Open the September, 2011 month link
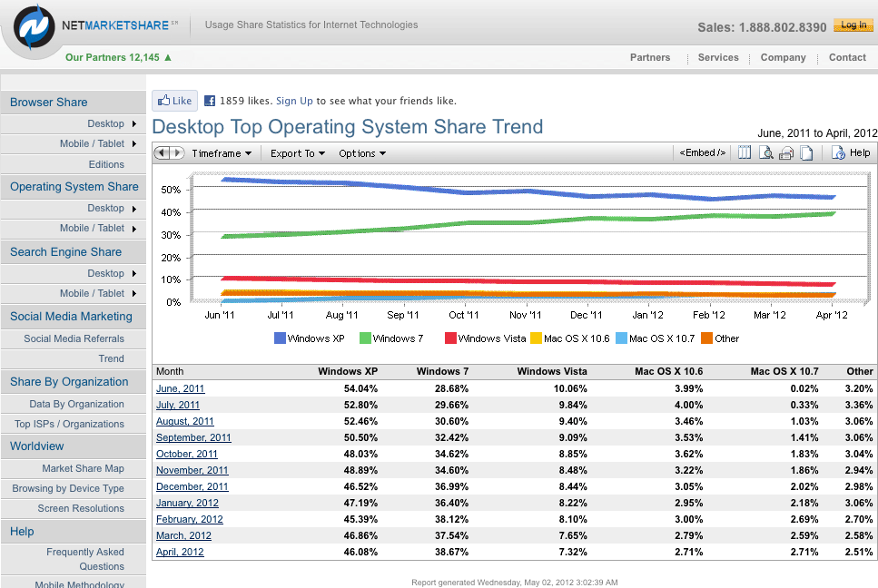Image resolution: width=878 pixels, height=588 pixels. tap(193, 437)
